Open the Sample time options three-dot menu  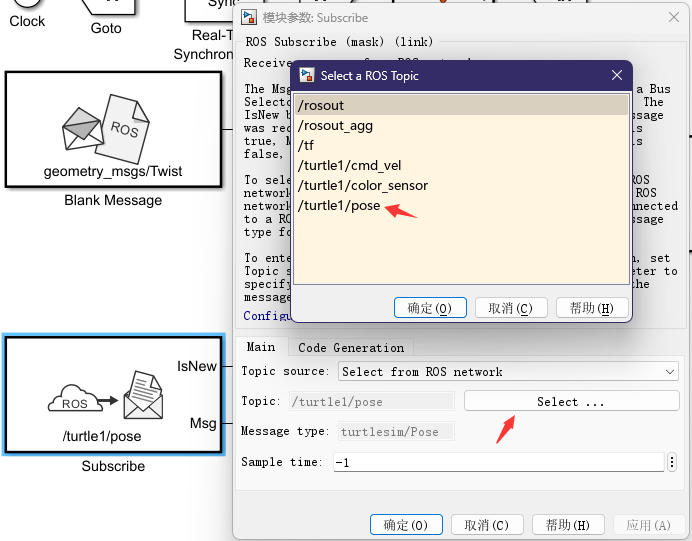[x=672, y=462]
